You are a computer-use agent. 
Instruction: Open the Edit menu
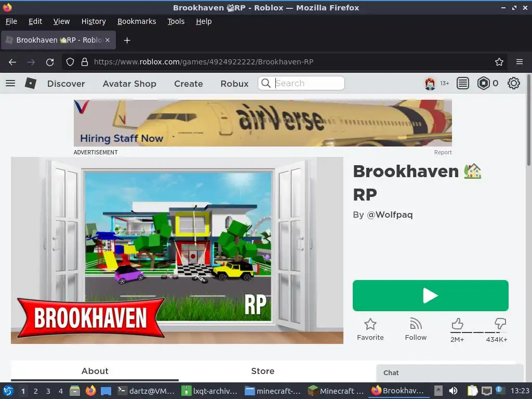pos(35,21)
